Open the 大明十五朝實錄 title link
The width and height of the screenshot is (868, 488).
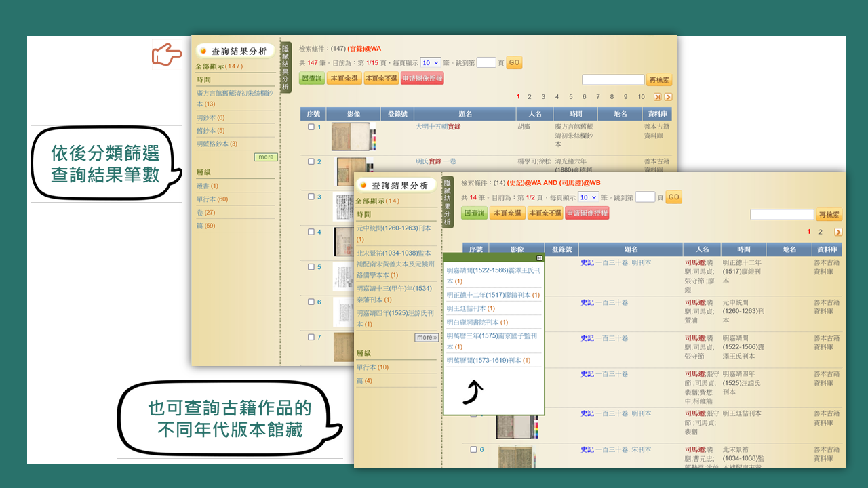438,126
